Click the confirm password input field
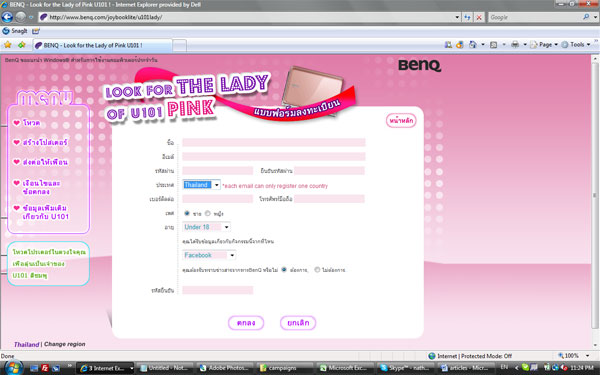 329,171
